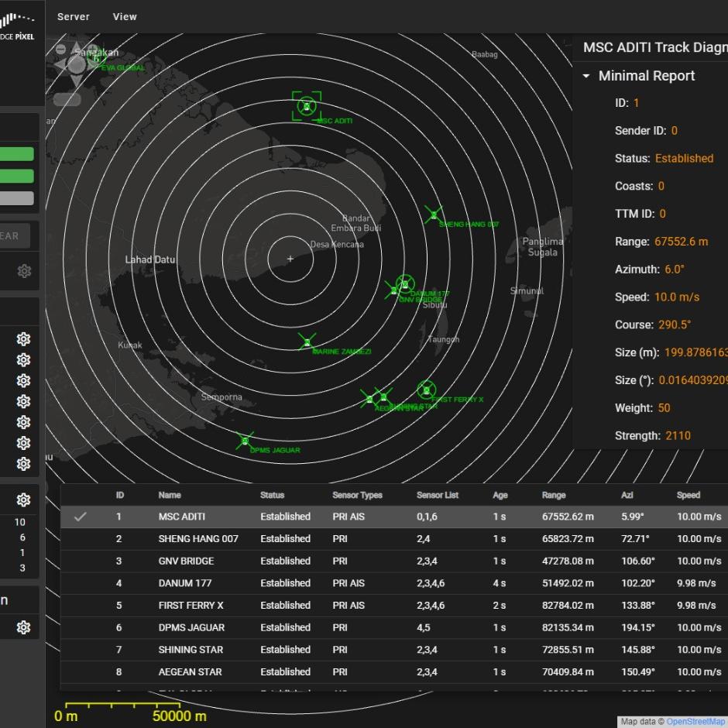
Task: Click the Status: Established value in report
Action: point(684,158)
